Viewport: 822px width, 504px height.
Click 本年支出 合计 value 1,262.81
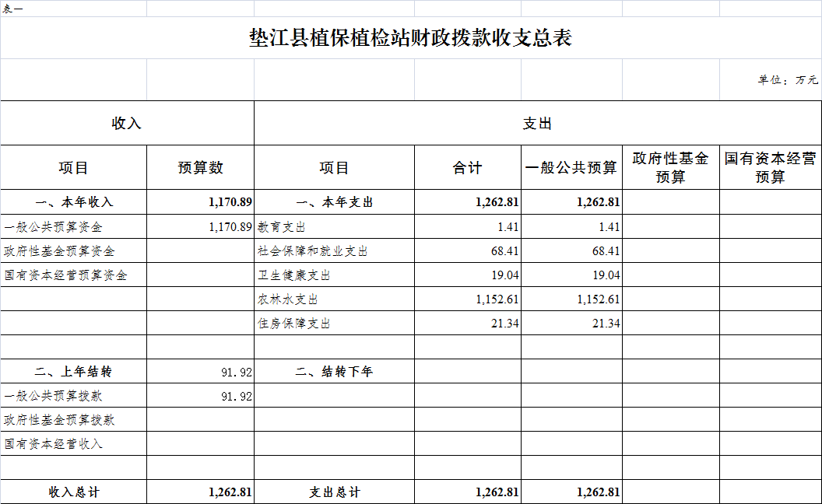coord(497,202)
